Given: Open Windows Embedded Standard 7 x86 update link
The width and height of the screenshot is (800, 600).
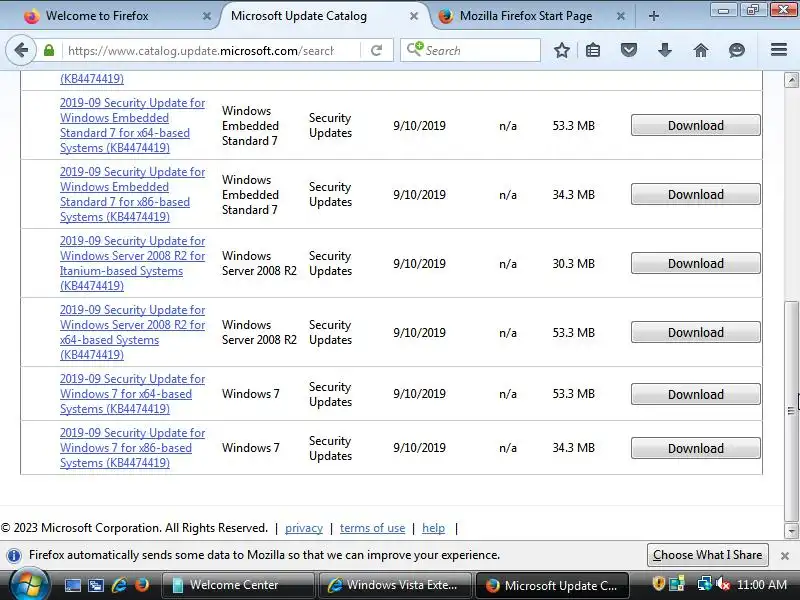Looking at the screenshot, I should point(132,194).
